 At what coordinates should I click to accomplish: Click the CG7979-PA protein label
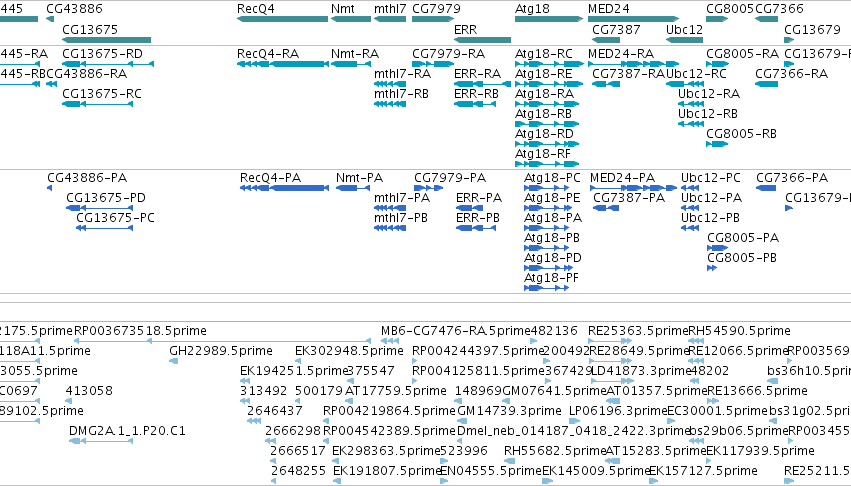coord(450,178)
